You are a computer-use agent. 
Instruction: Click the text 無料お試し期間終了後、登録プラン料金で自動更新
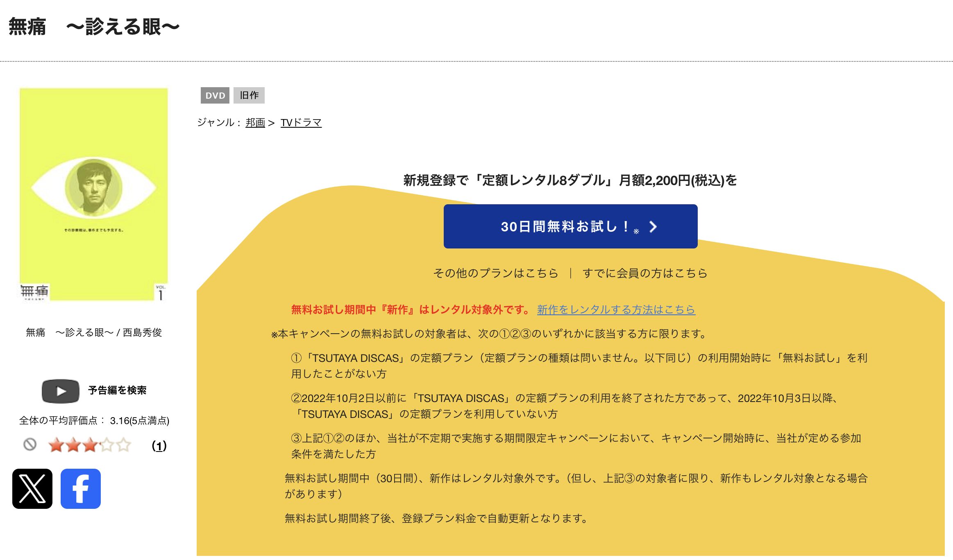pos(437,518)
